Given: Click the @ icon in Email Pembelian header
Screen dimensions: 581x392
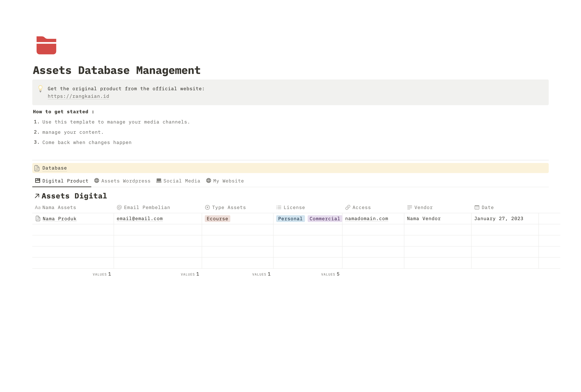Looking at the screenshot, I should [119, 208].
